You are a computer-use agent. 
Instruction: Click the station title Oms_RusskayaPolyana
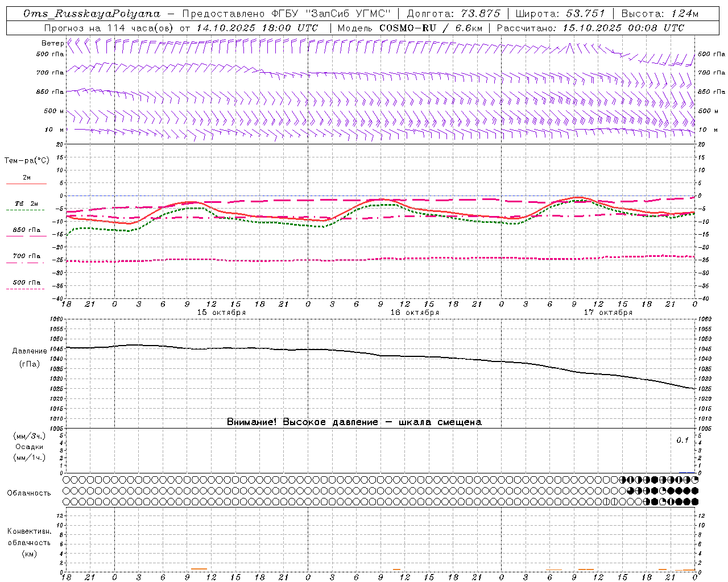92,14
